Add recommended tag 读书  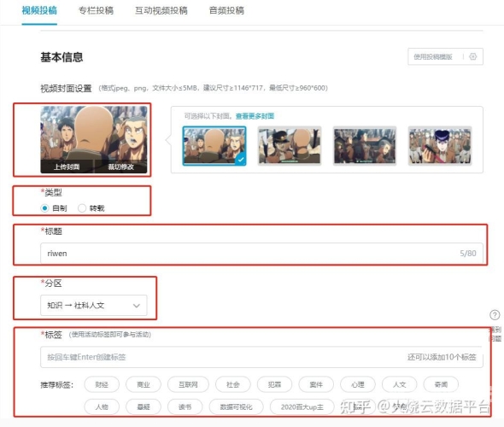185,407
